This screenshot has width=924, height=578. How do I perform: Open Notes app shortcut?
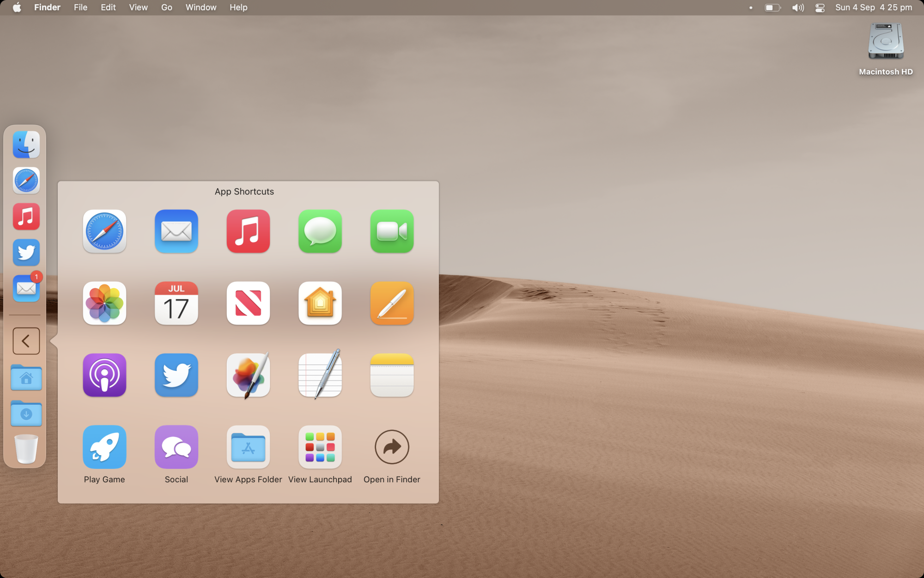pos(392,375)
